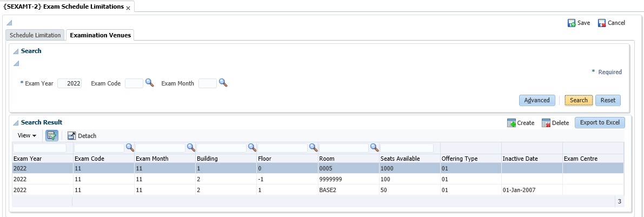This screenshot has height=217, width=644.
Task: Click the Room column filter box
Action: click(344, 148)
